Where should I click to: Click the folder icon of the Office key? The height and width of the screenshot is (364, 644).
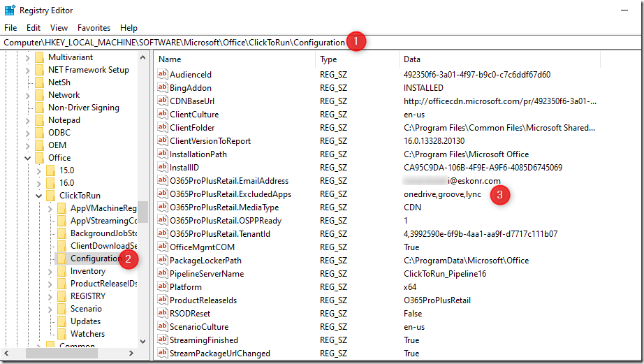tap(39, 158)
